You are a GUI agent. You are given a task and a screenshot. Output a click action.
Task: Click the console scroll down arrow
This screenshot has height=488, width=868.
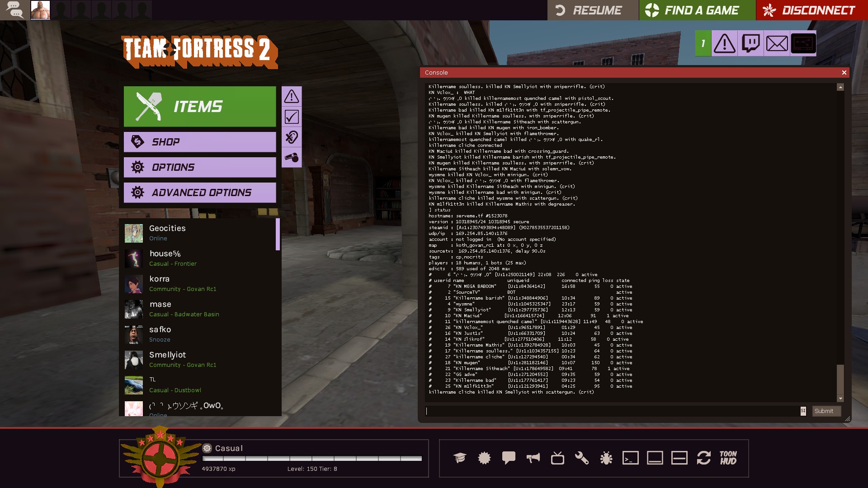[840, 399]
